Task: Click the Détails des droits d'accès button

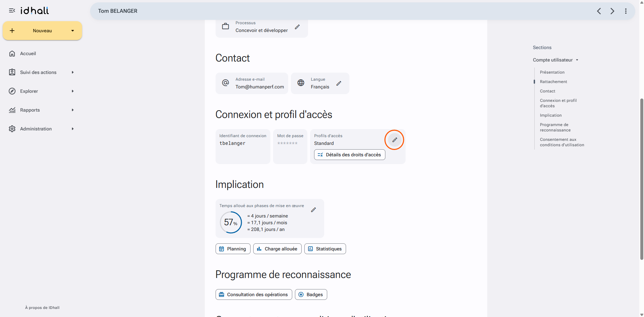Action: pos(349,155)
